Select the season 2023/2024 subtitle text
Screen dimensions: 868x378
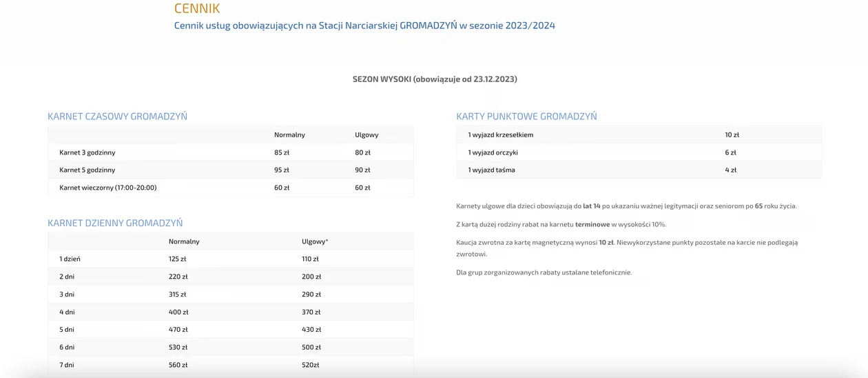364,26
